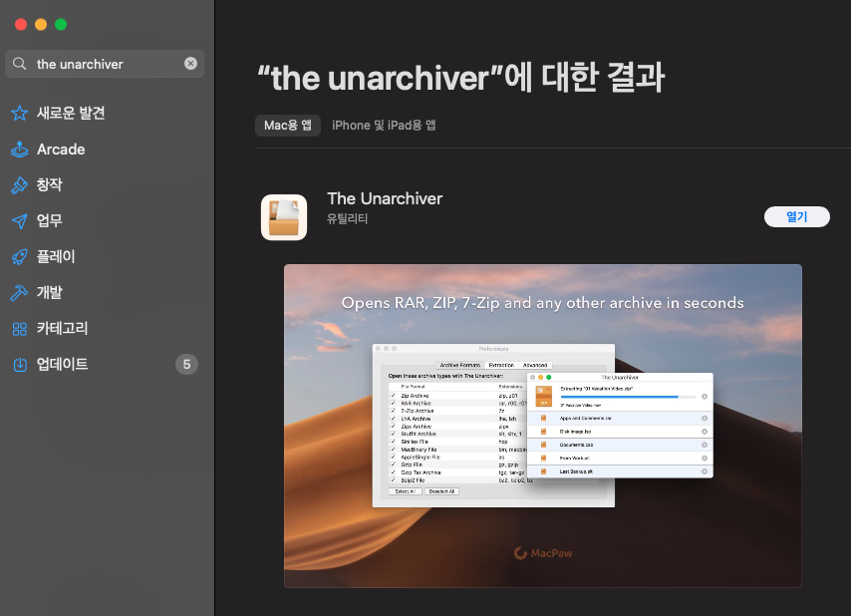Open the Arcade joystick icon
Screen dimensions: 851x616
click(20, 150)
